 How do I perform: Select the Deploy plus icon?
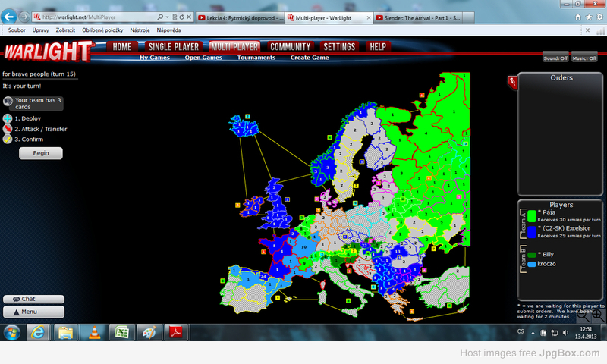click(8, 118)
